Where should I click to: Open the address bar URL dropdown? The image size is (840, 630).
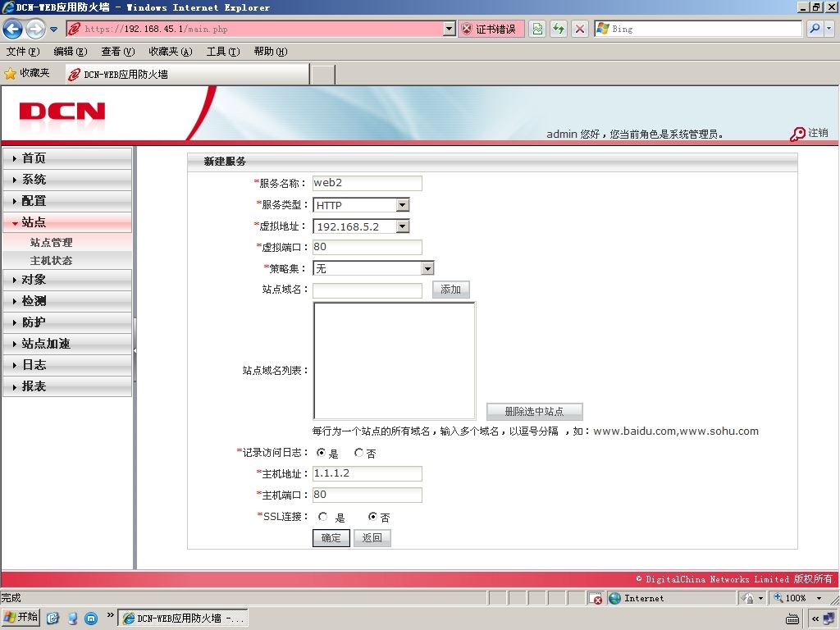(x=450, y=29)
